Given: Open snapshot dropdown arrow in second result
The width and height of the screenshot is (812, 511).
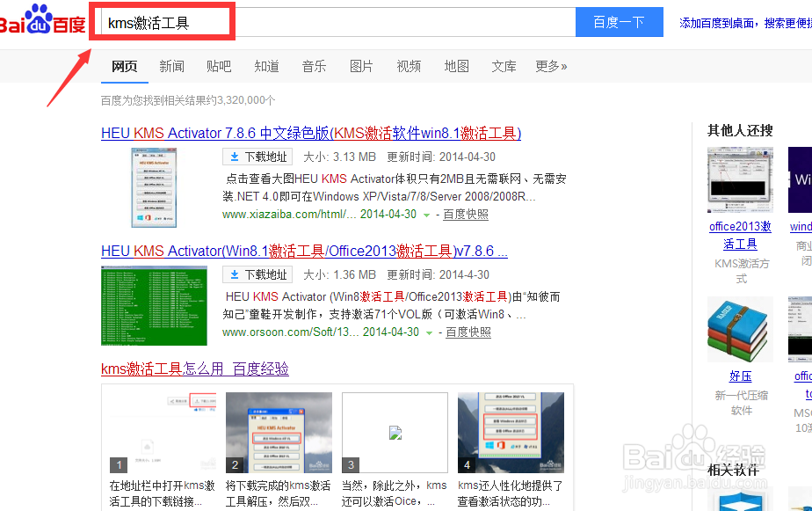Looking at the screenshot, I should tap(428, 332).
